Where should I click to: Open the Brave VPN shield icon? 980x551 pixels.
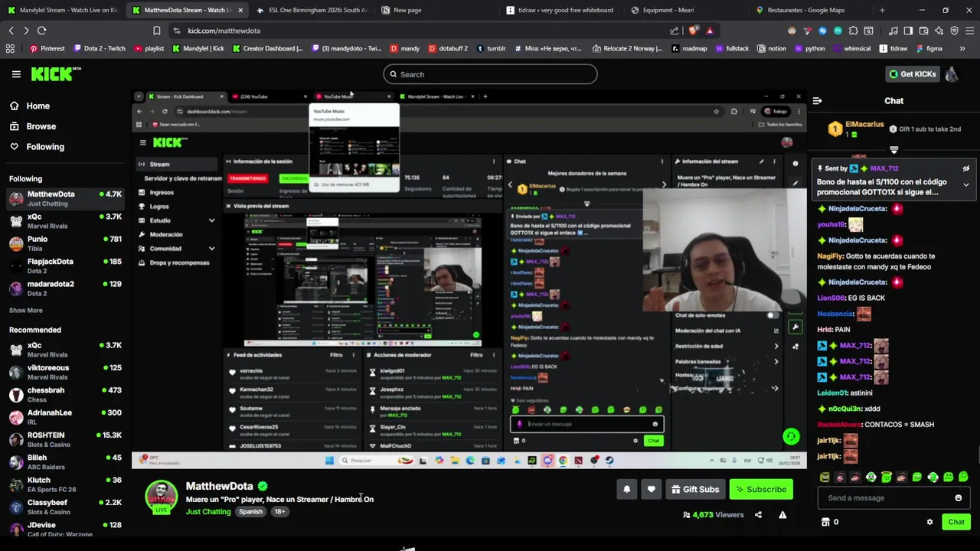[954, 31]
